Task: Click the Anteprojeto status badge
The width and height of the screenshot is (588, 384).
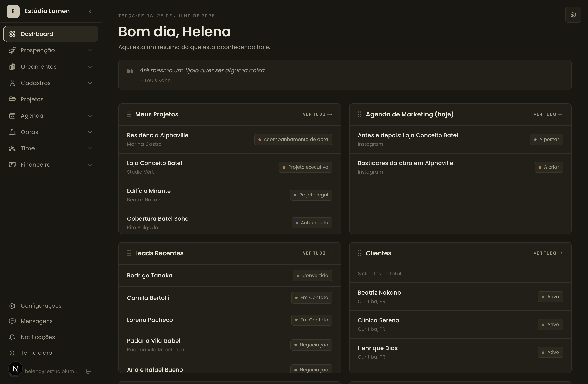Action: click(x=312, y=223)
